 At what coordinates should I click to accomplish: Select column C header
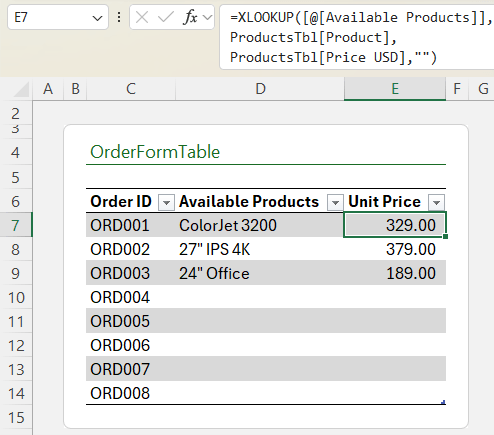point(131,89)
